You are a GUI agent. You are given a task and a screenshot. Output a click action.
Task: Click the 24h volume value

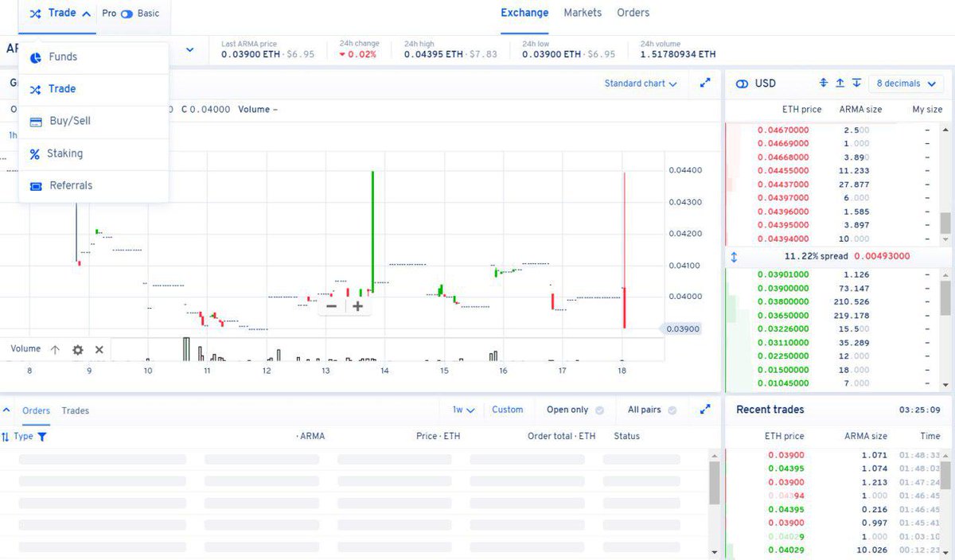pos(677,54)
